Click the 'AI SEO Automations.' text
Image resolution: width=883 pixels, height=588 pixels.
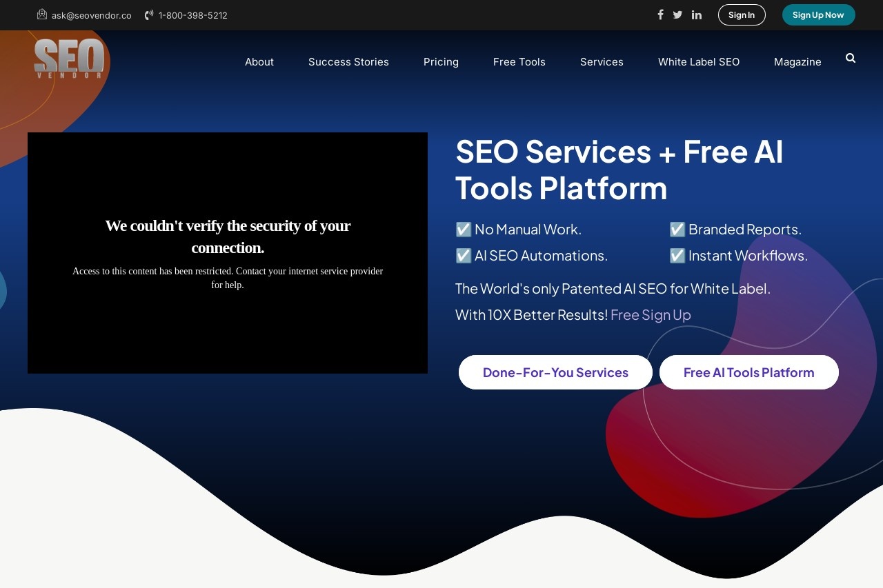pos(542,255)
